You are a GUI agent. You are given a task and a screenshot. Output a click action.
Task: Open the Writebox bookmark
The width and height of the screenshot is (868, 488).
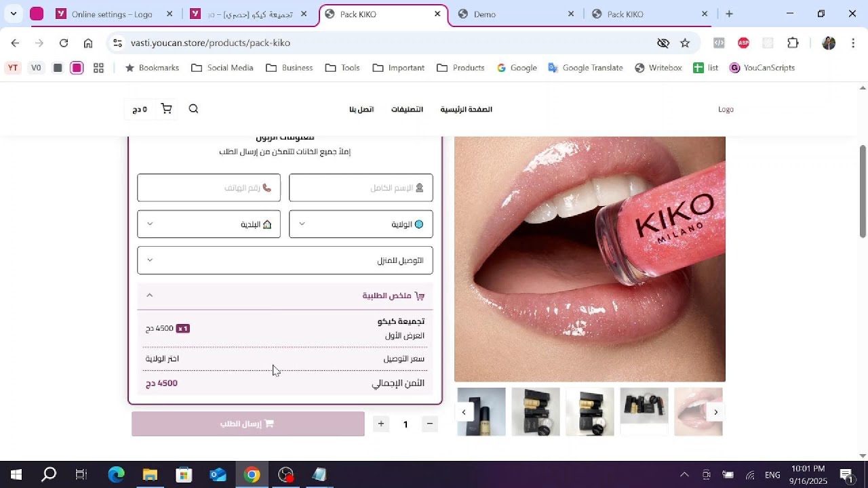click(658, 68)
